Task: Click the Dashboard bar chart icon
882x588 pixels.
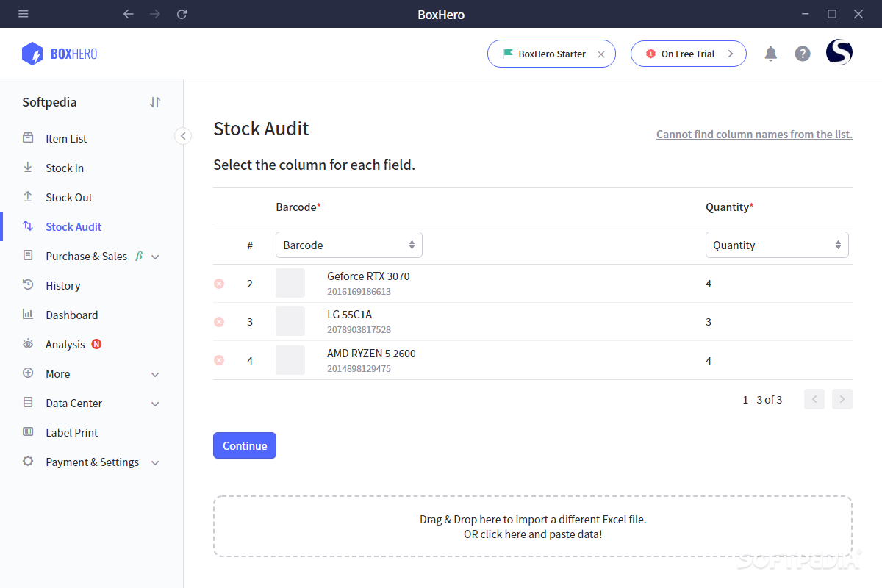Action: [x=28, y=314]
